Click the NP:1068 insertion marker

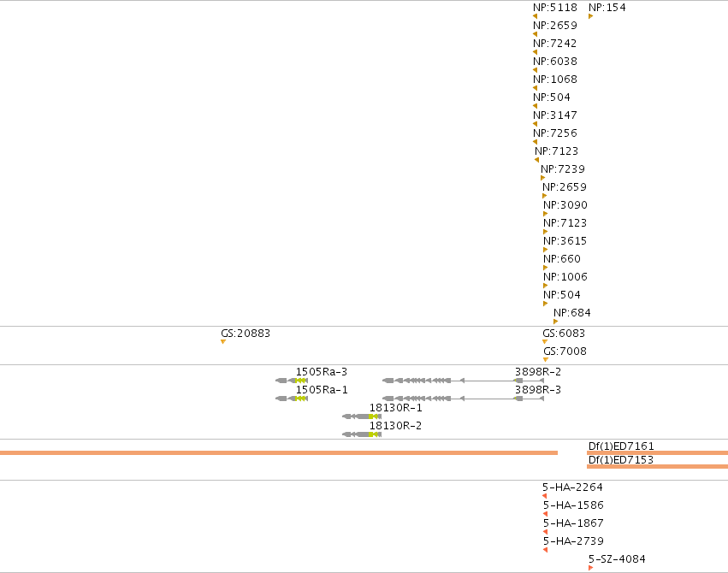536,88
